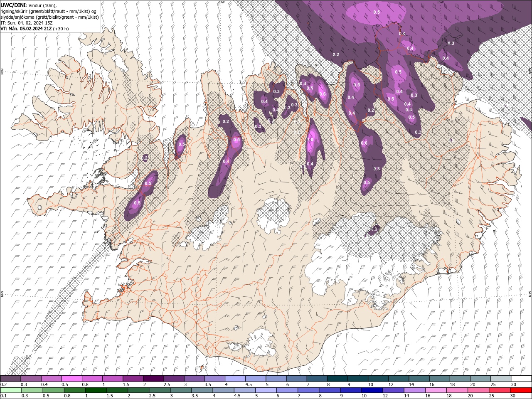The width and height of the screenshot is (532, 399).
Task: Click the 'slydda/snjókoma (grátt/bleikt/grænt - mm/1klst)' line
Action: pos(49,17)
